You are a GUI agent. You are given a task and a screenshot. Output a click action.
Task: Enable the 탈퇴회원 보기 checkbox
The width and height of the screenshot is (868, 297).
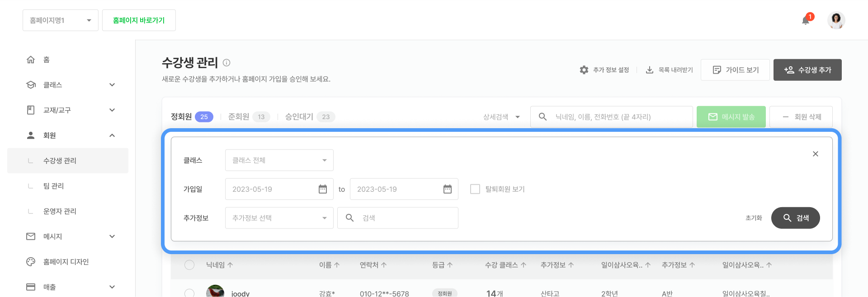coord(475,189)
